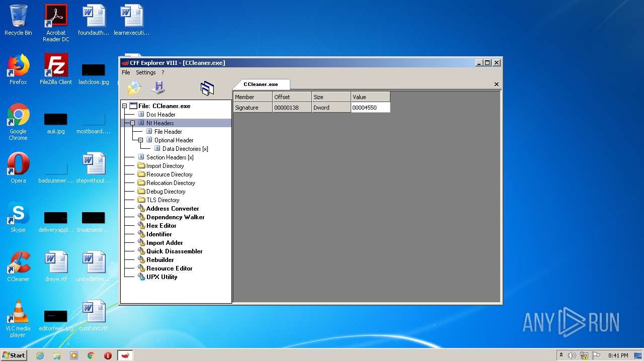Open Section Headers [x] node
The width and height of the screenshot is (644, 362).
[170, 157]
